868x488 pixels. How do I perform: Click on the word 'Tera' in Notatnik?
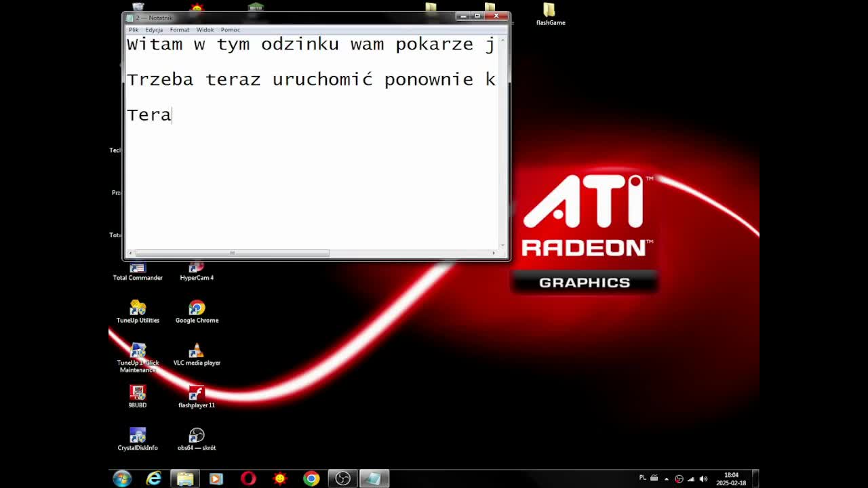[x=149, y=115]
